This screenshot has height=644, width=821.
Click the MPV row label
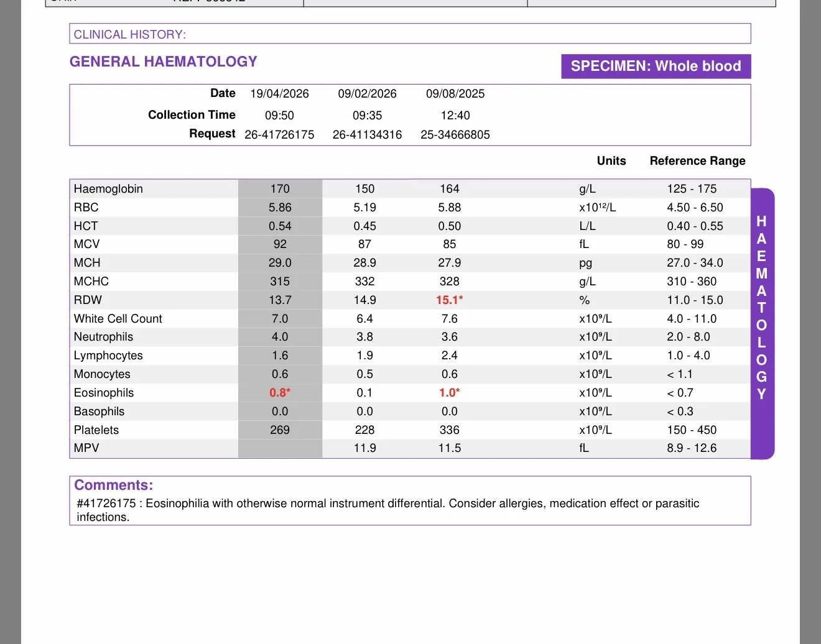pos(86,448)
